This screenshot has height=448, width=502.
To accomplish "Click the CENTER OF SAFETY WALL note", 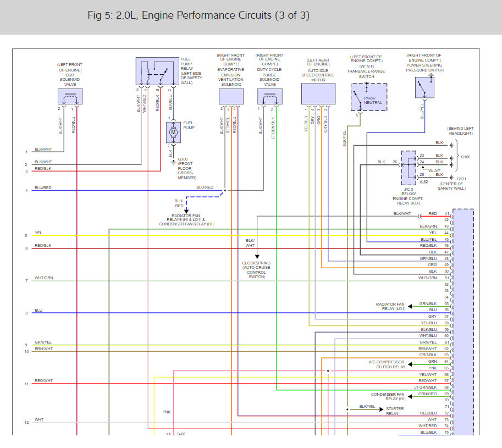I will click(451, 186).
